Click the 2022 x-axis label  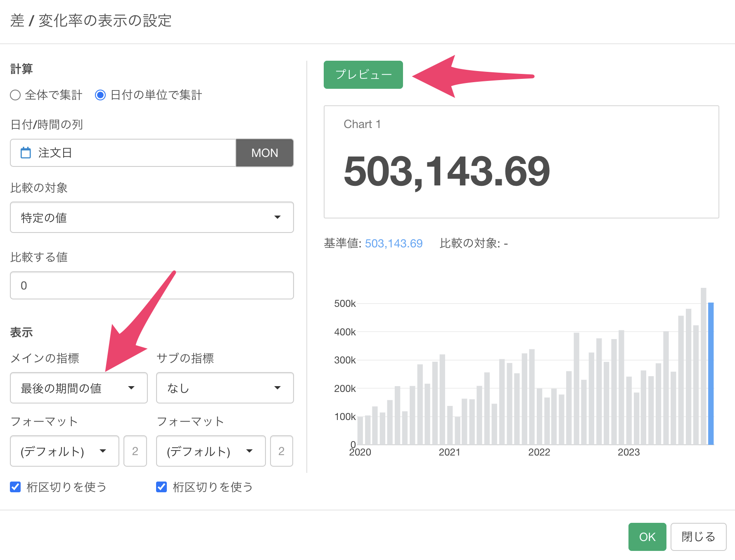coord(539,452)
